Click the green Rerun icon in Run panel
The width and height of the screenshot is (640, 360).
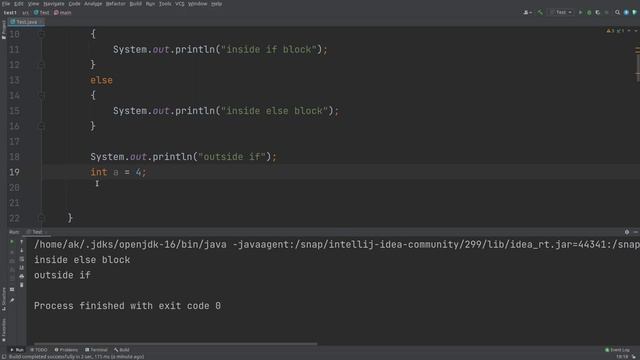tap(12, 242)
